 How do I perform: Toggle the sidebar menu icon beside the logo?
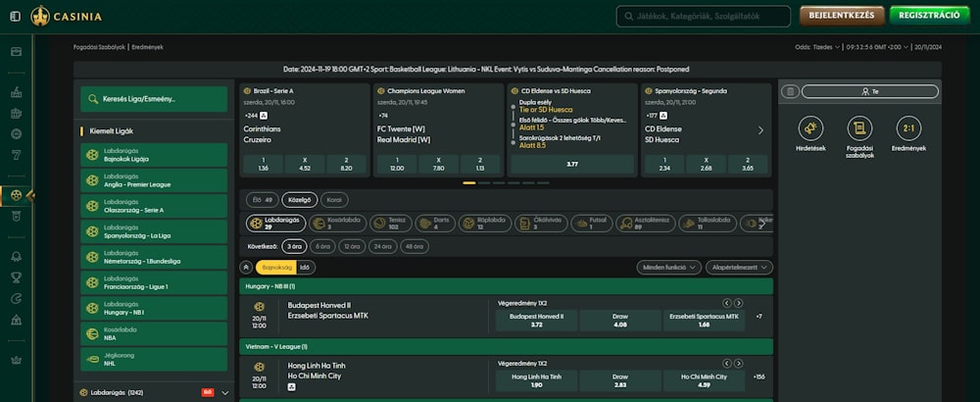point(15,17)
